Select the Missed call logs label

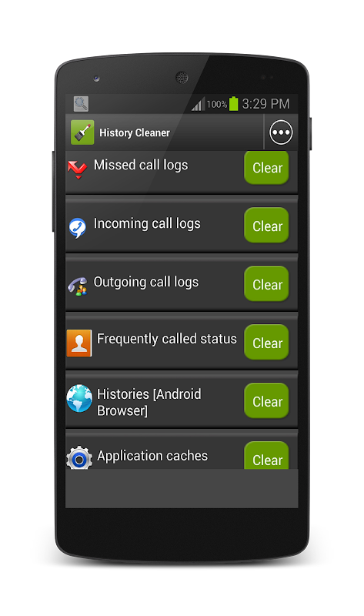pyautogui.click(x=141, y=166)
